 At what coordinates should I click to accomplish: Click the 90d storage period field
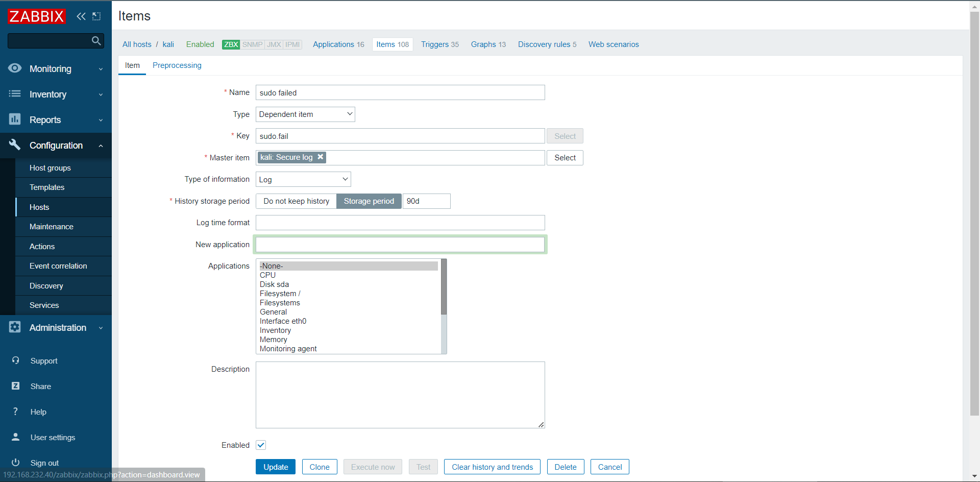coord(427,201)
